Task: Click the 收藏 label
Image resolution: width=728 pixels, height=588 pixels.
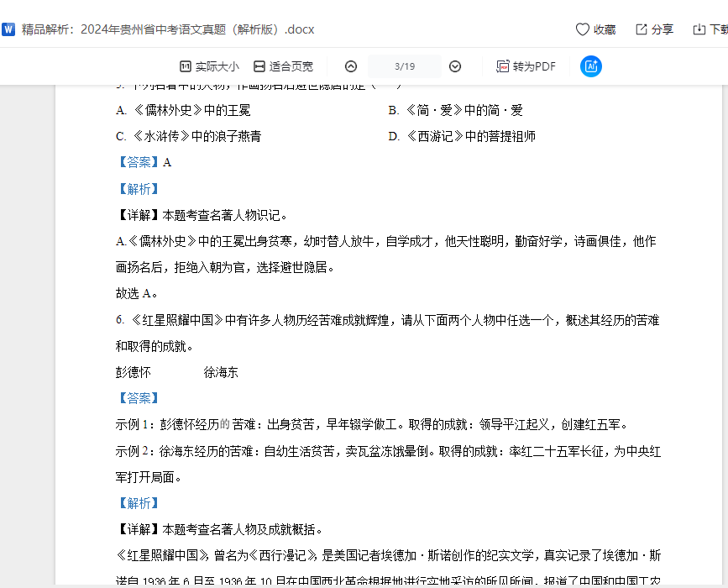Action: click(605, 29)
